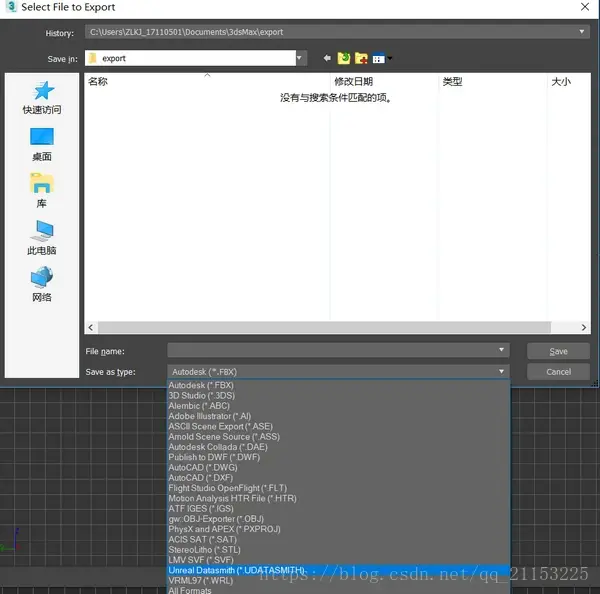
Task: Expand the History path dropdown
Action: tap(582, 32)
